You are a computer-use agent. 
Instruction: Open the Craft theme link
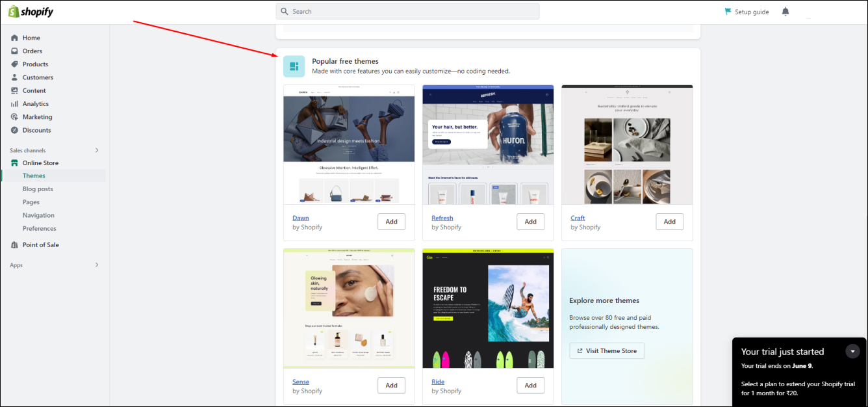coord(578,218)
